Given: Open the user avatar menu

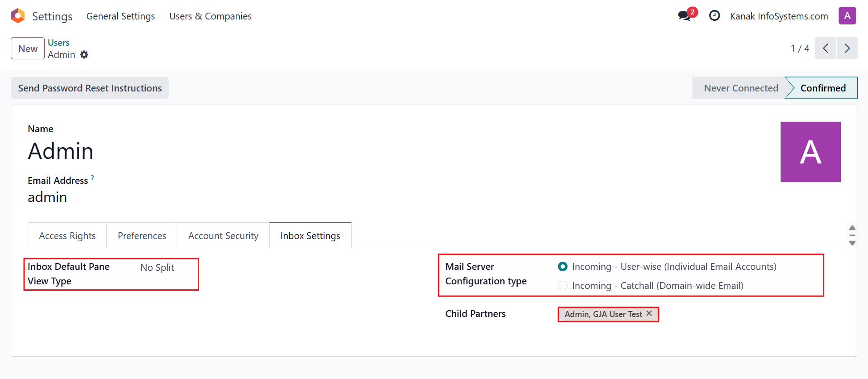Looking at the screenshot, I should tap(847, 16).
